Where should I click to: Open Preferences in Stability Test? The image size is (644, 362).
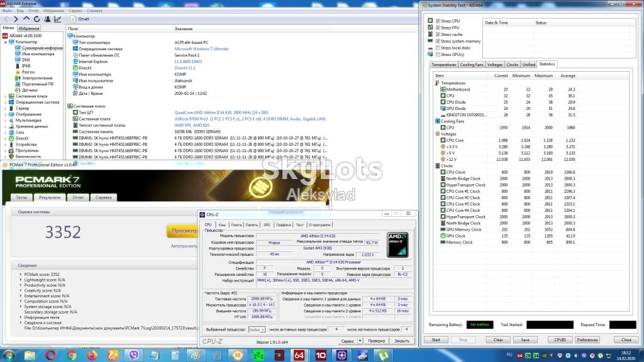point(587,340)
